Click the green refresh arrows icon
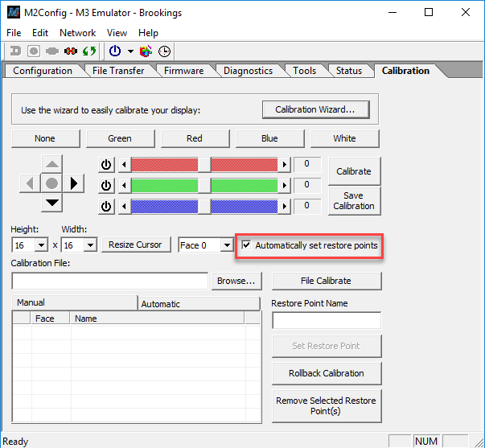Viewport: 485px width, 448px height. 89,51
